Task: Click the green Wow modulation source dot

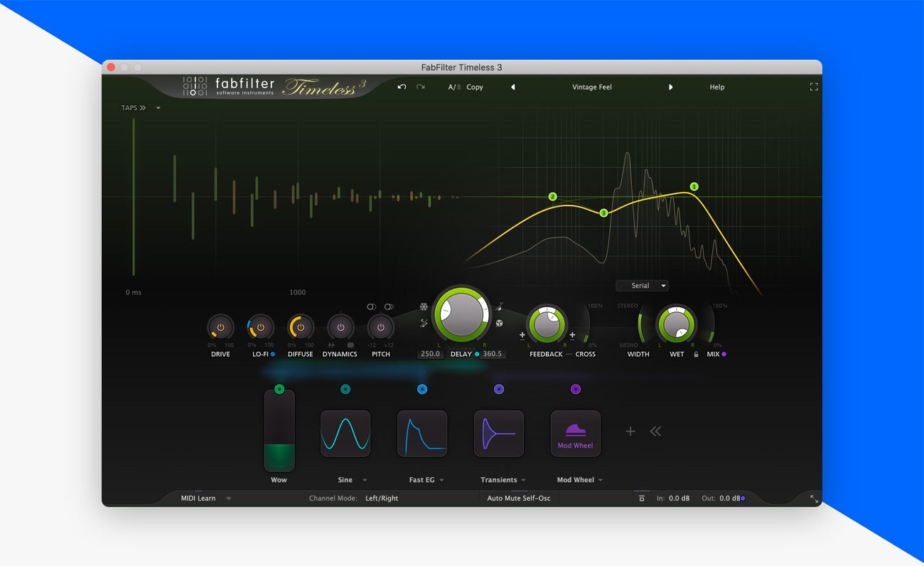Action: (279, 389)
